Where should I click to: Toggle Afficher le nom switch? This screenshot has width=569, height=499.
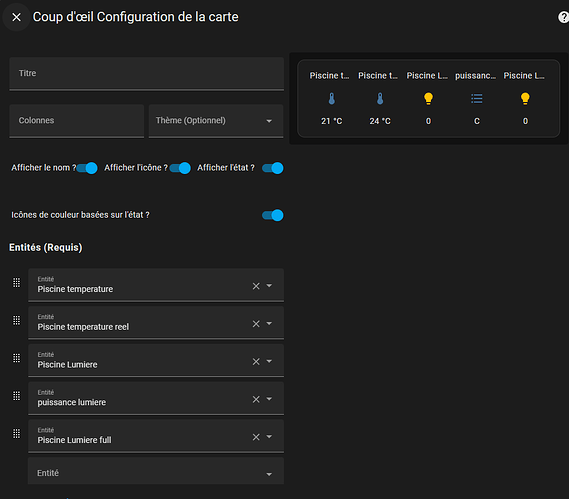pos(87,168)
